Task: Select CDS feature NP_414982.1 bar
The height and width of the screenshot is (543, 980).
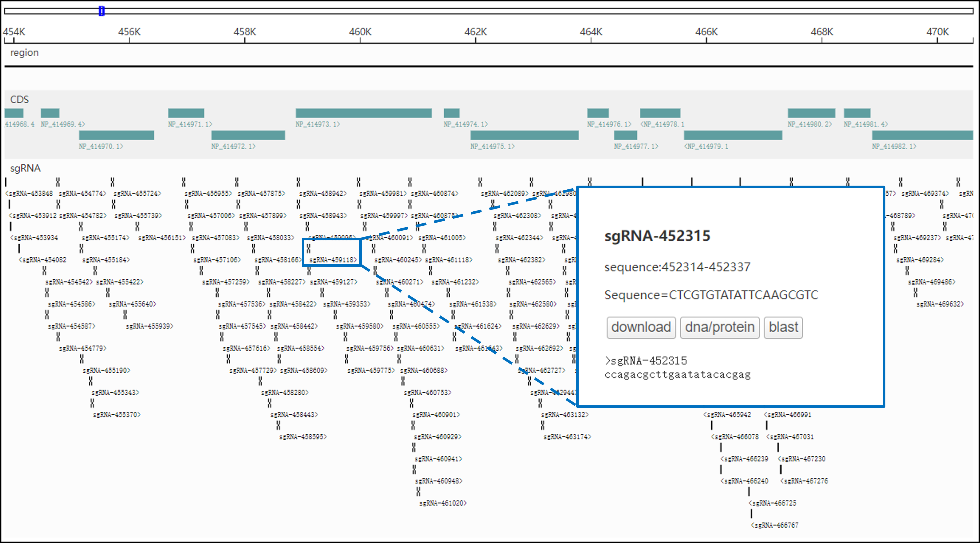Action: click(x=922, y=135)
